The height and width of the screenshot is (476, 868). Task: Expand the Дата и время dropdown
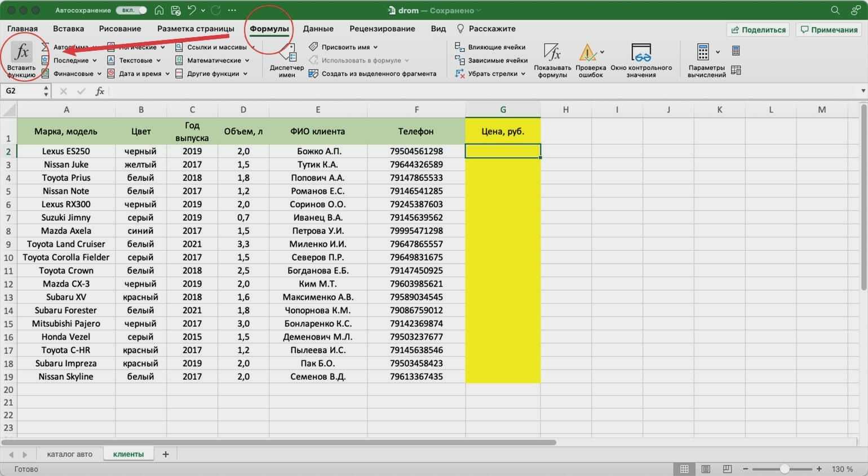point(140,74)
